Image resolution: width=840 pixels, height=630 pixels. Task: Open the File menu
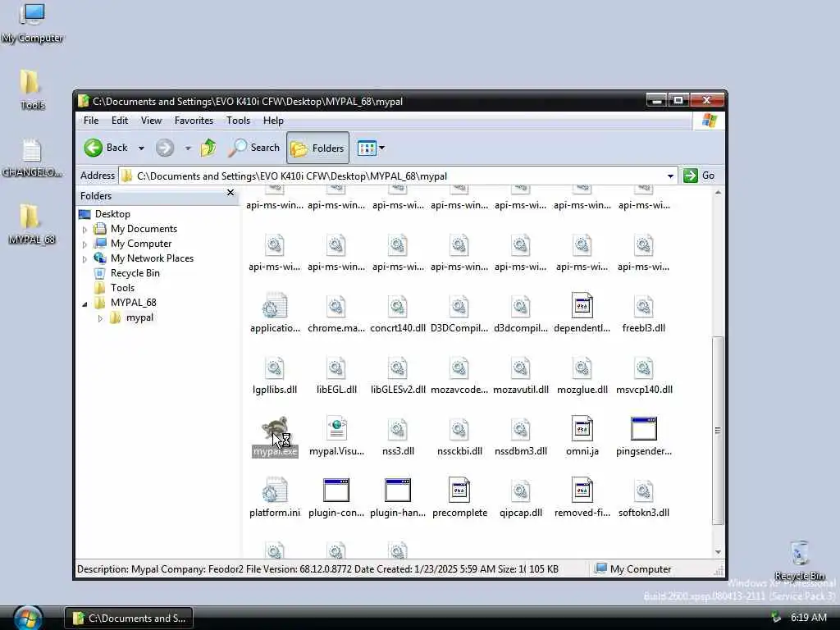pyautogui.click(x=91, y=121)
